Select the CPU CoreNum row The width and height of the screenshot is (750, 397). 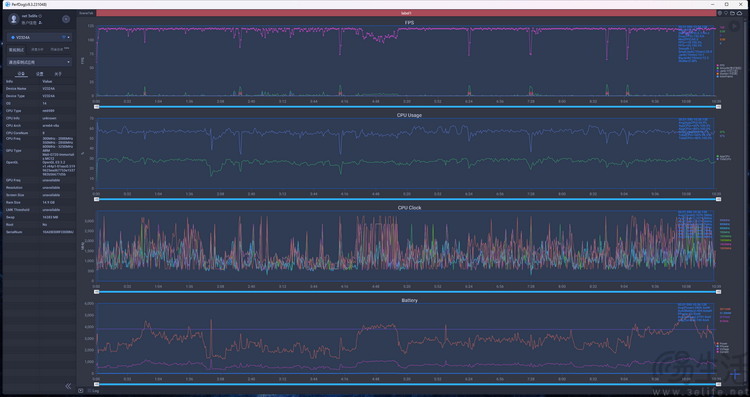coord(40,133)
